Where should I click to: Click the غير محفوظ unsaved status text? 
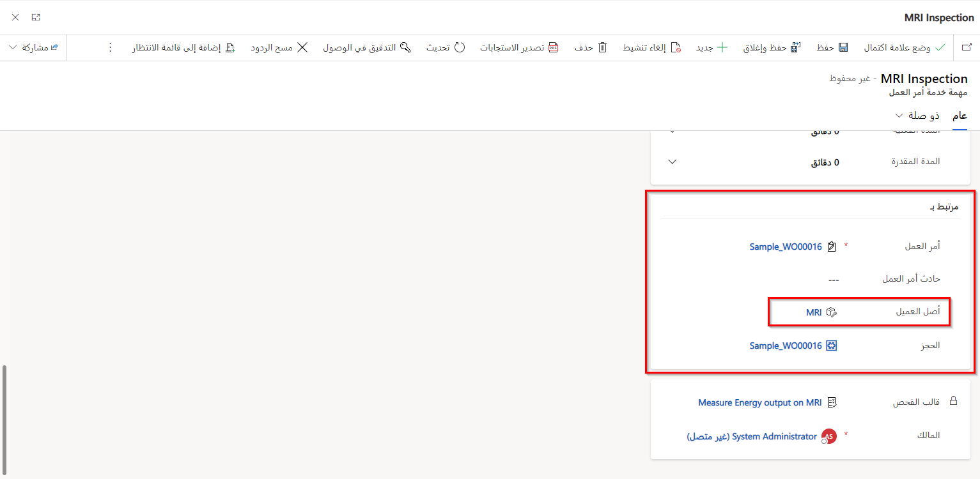(x=848, y=79)
